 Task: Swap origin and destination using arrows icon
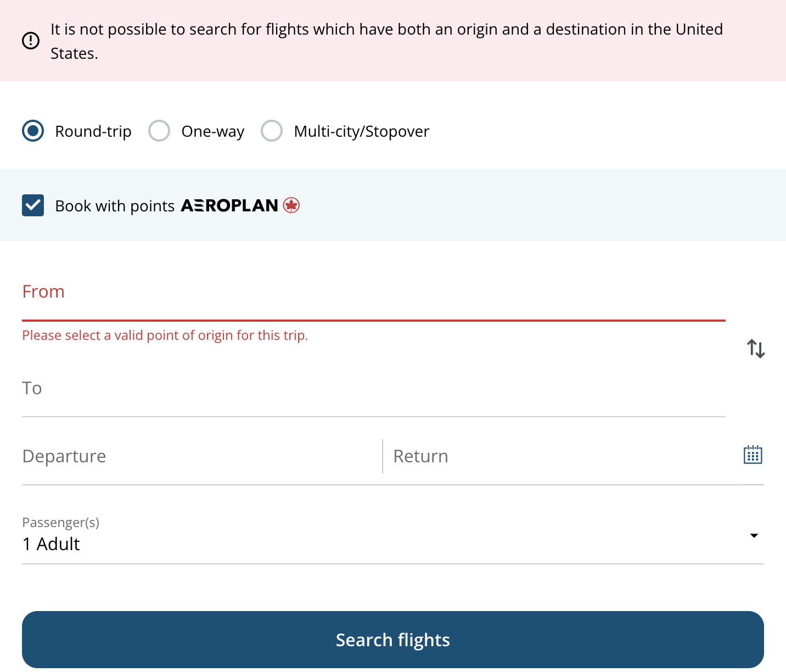tap(756, 349)
